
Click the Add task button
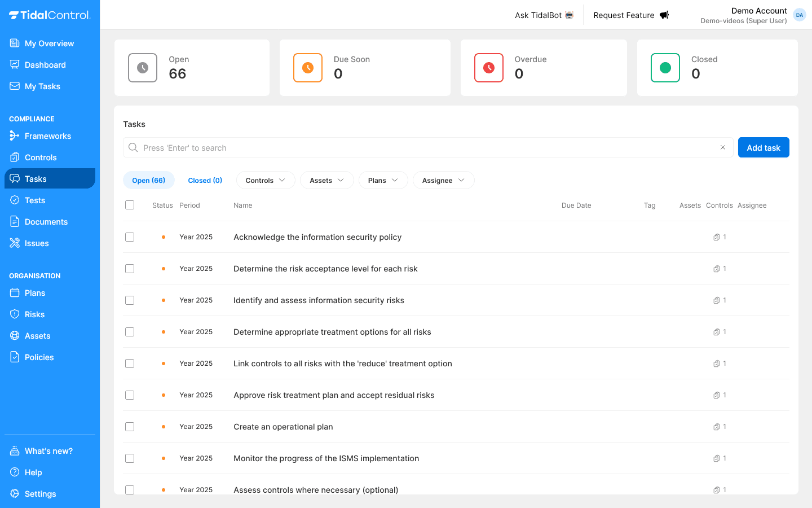(764, 147)
